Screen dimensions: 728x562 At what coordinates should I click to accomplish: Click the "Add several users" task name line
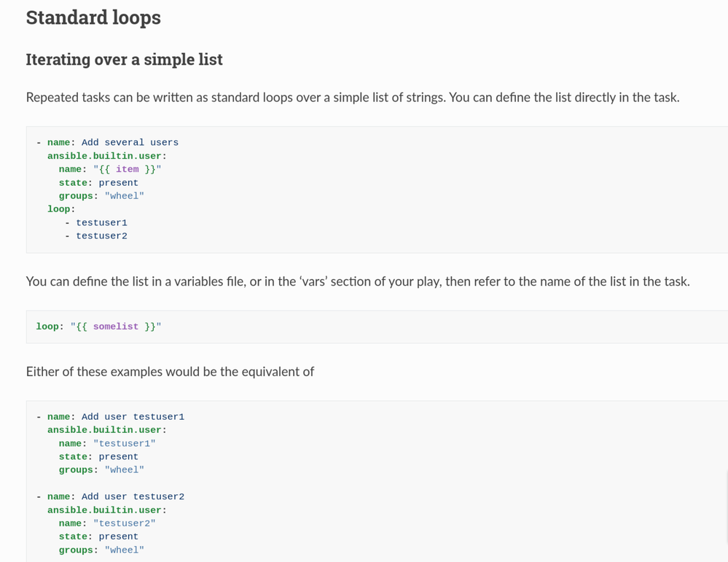[129, 143]
